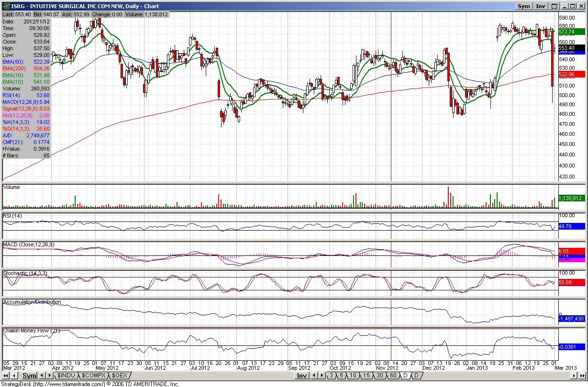Go to next interval arrow at bottom right
Image resolution: width=588 pixels, height=387 pixels.
pyautogui.click(x=574, y=376)
